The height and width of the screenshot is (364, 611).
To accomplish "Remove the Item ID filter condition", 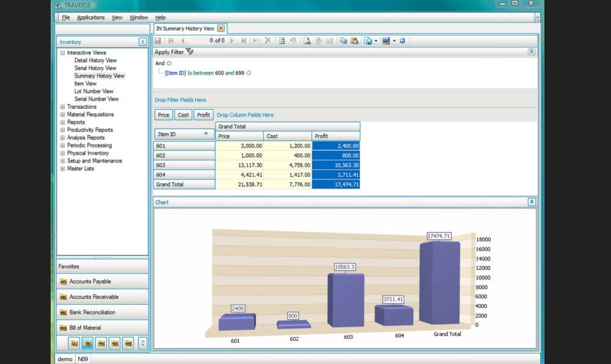I will tap(249, 73).
